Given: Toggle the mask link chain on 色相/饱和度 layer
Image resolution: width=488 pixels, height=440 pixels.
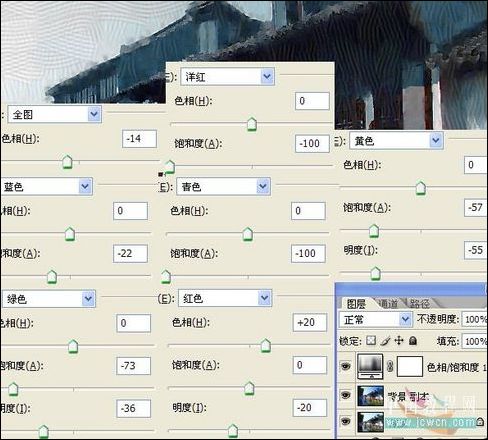Looking at the screenshot, I should click(x=390, y=366).
